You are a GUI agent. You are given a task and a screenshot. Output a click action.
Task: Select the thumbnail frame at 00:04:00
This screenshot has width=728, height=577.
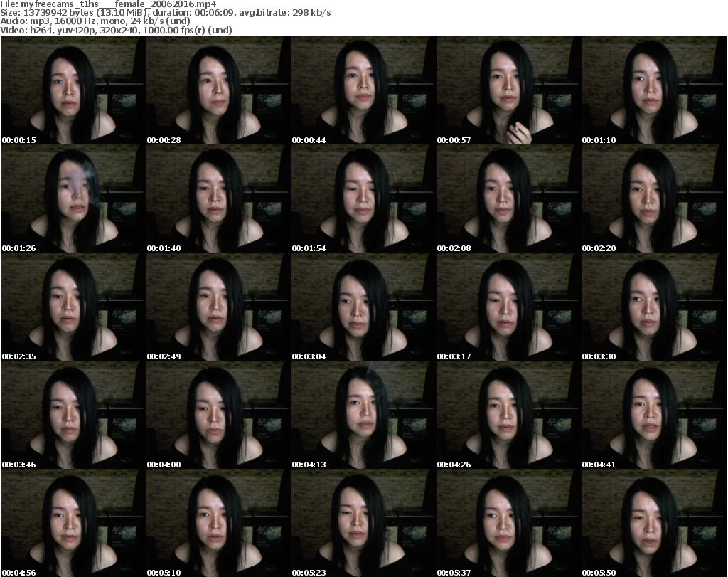(219, 415)
